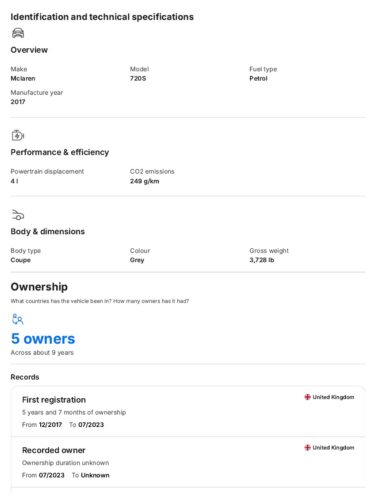Select the First registration record card
Viewport: 376px width, 500px height.
coord(188,412)
